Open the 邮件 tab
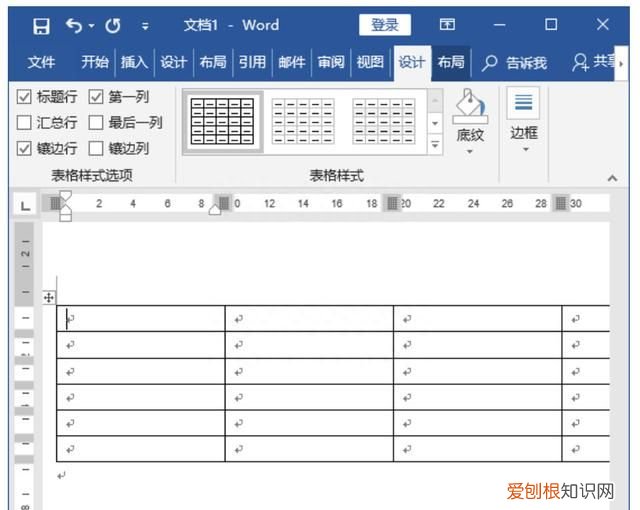The height and width of the screenshot is (510, 640). [291, 62]
